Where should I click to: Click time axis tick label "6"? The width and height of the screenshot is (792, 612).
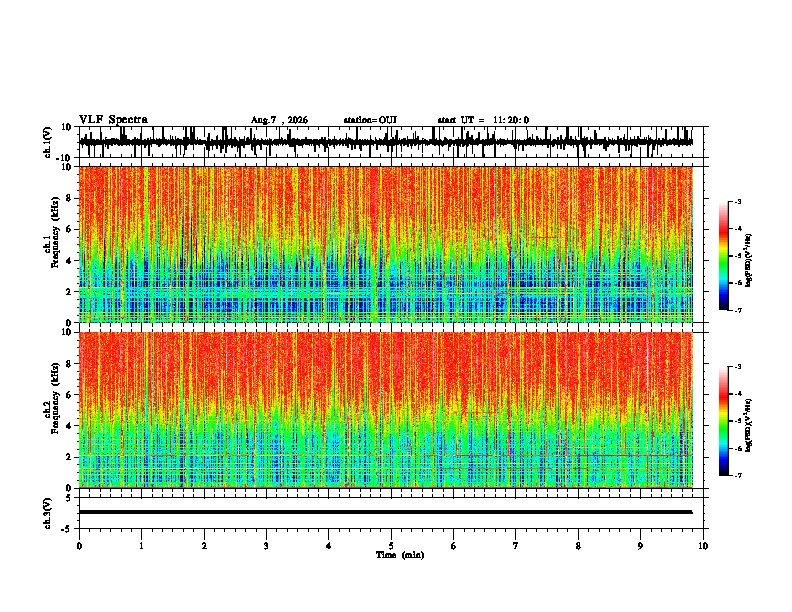coord(454,546)
